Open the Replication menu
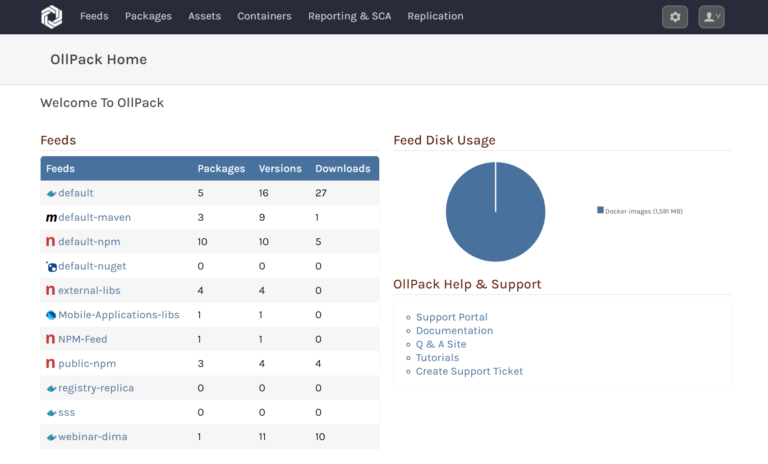Viewport: 768px width, 464px height. pyautogui.click(x=435, y=16)
